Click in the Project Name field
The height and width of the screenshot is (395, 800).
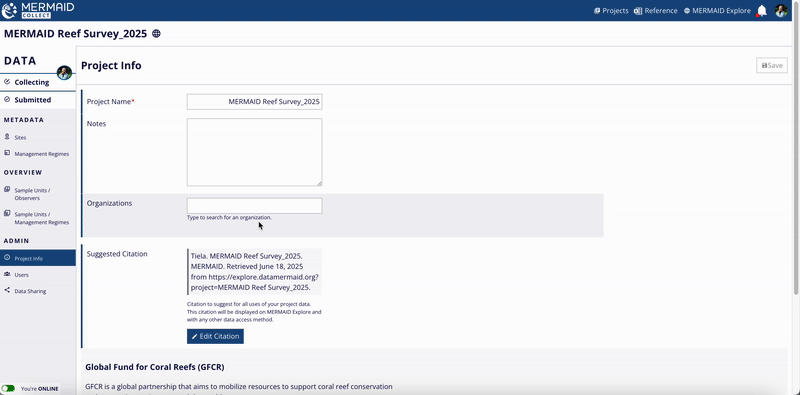pyautogui.click(x=254, y=102)
